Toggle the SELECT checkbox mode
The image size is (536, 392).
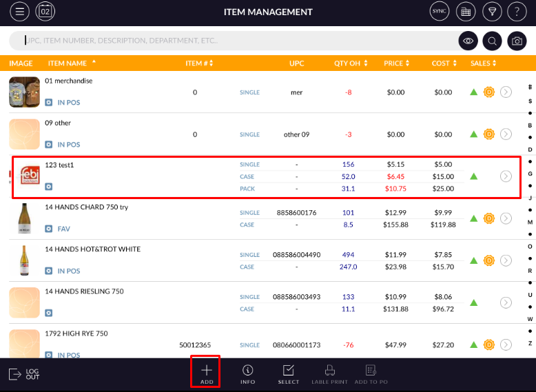[x=289, y=374]
